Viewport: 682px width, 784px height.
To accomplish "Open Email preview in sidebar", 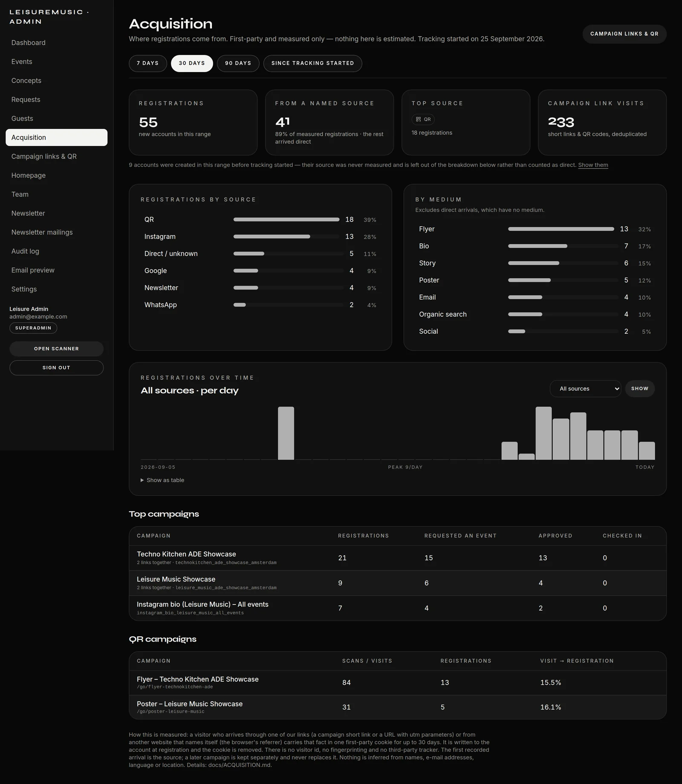I will (56, 270).
